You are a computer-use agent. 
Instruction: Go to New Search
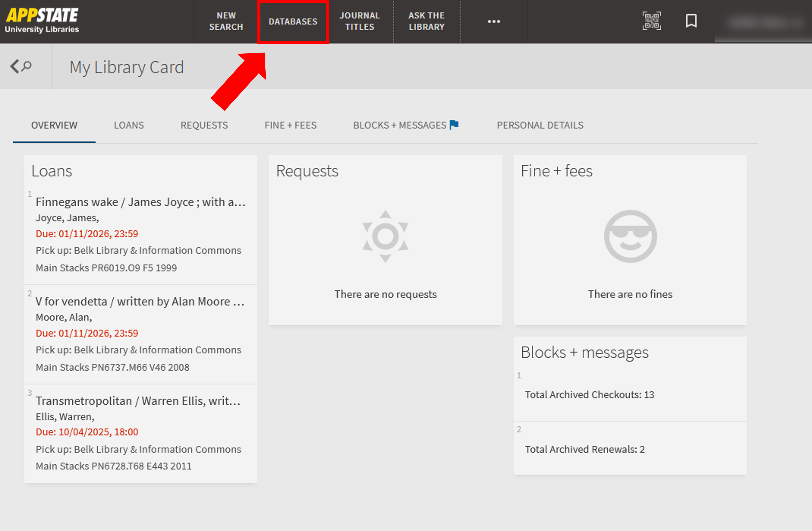pyautogui.click(x=226, y=21)
